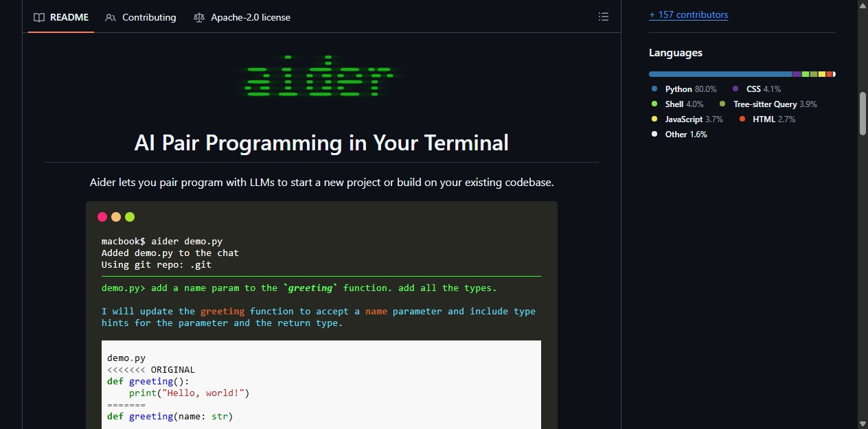Click the CSS 4.1% language link
868x429 pixels.
(756, 89)
